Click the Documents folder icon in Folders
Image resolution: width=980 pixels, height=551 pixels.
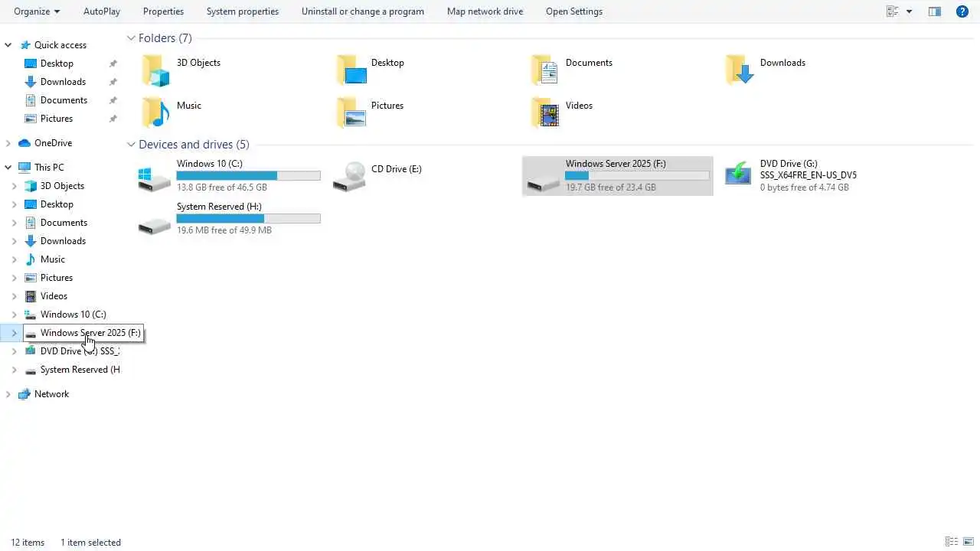pyautogui.click(x=545, y=70)
